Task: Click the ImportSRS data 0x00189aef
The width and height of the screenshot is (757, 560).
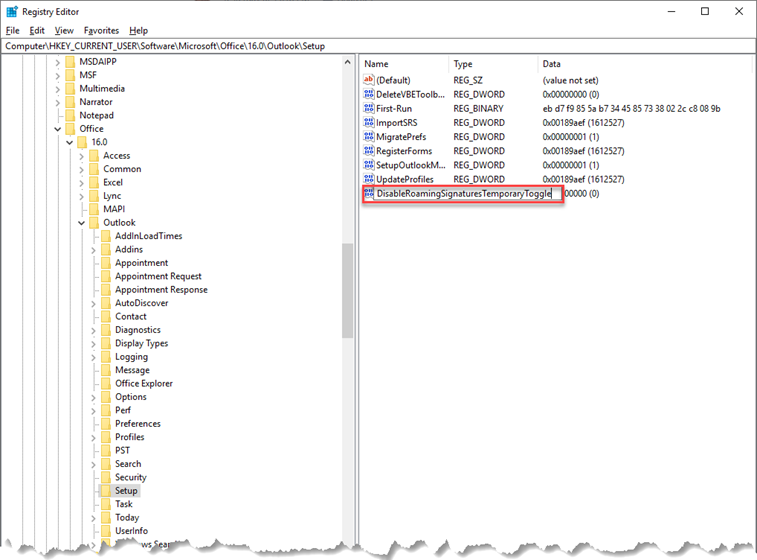Action: [583, 123]
